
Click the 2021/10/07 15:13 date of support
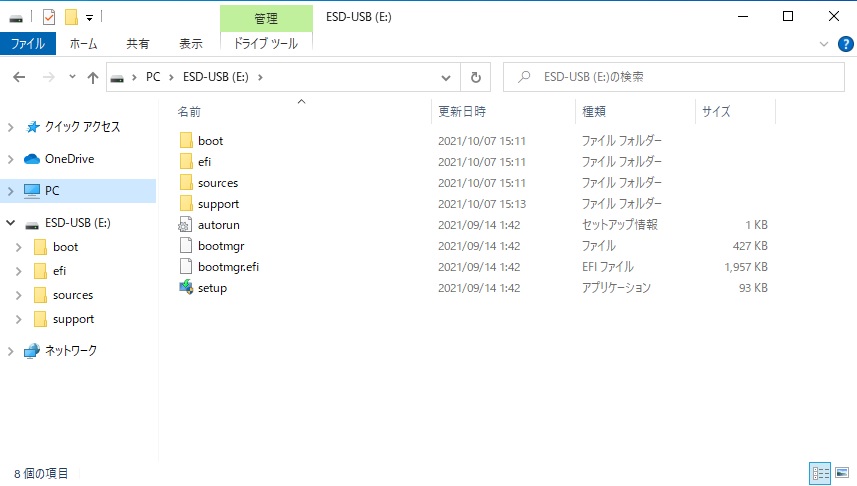482,204
